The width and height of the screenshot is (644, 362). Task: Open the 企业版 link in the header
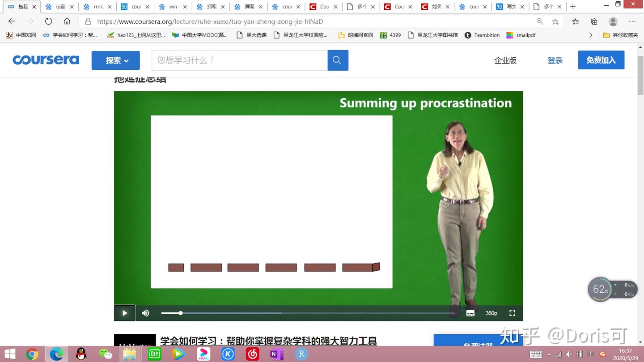505,59
